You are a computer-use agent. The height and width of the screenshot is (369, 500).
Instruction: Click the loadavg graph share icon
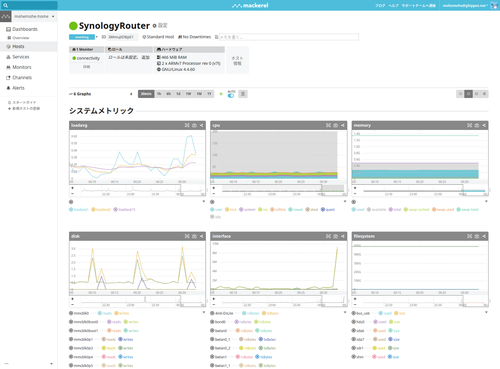click(202, 125)
